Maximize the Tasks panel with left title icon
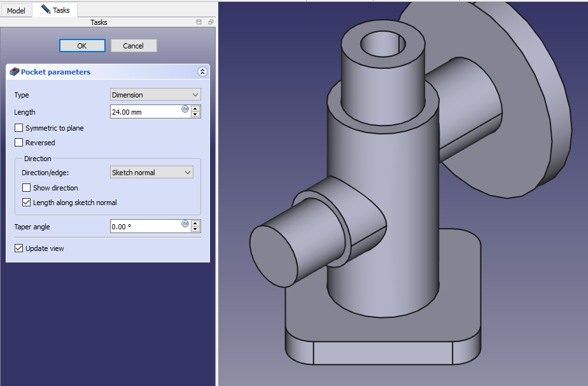Image resolution: width=588 pixels, height=386 pixels. [199, 22]
